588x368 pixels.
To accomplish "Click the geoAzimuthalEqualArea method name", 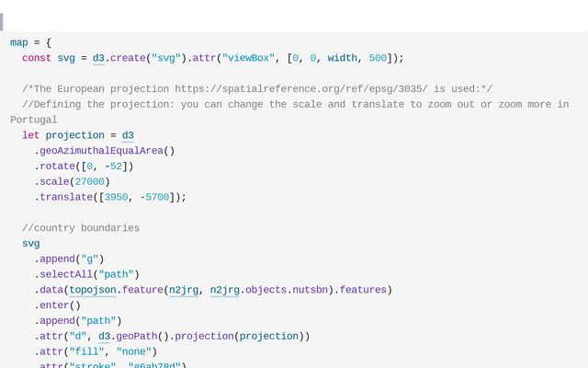I will [101, 151].
